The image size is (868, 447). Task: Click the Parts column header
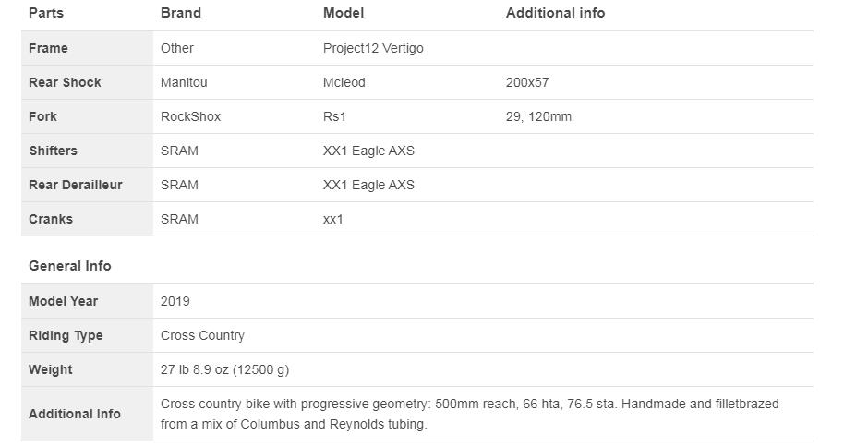(x=46, y=13)
